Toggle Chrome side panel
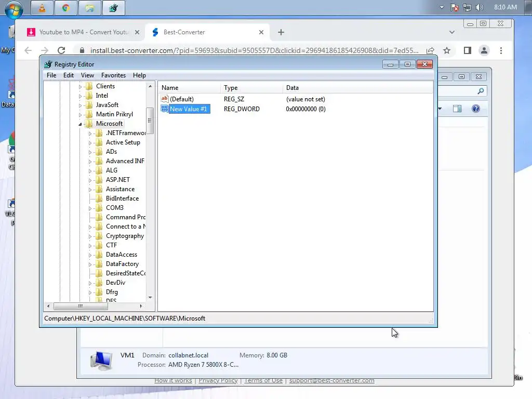Viewport: 532px width, 399px height. (x=468, y=50)
